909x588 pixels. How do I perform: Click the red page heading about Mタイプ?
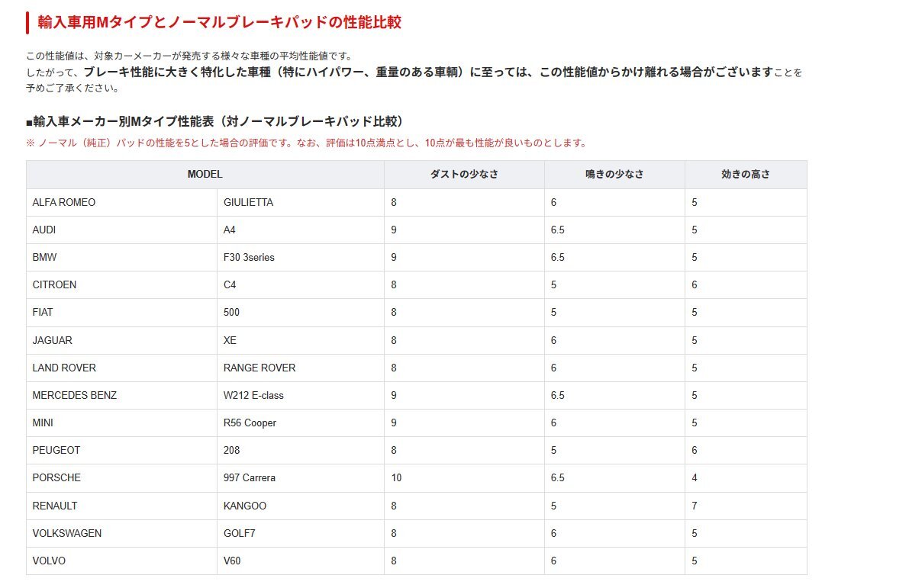(219, 23)
